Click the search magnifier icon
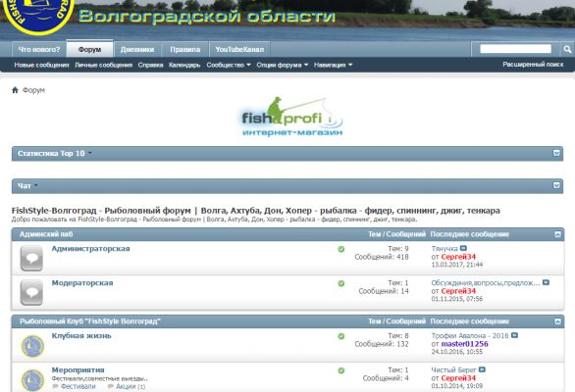This screenshot has height=392, width=575. pyautogui.click(x=567, y=49)
